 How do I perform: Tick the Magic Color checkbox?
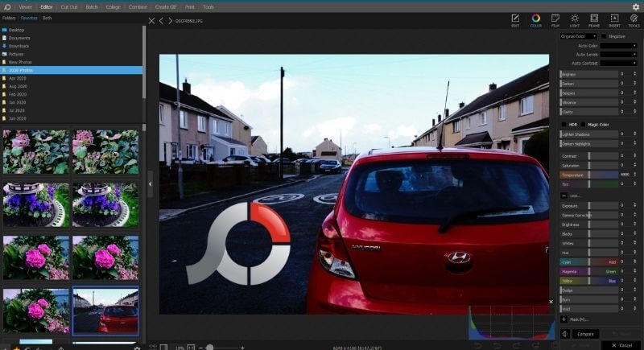tap(584, 125)
